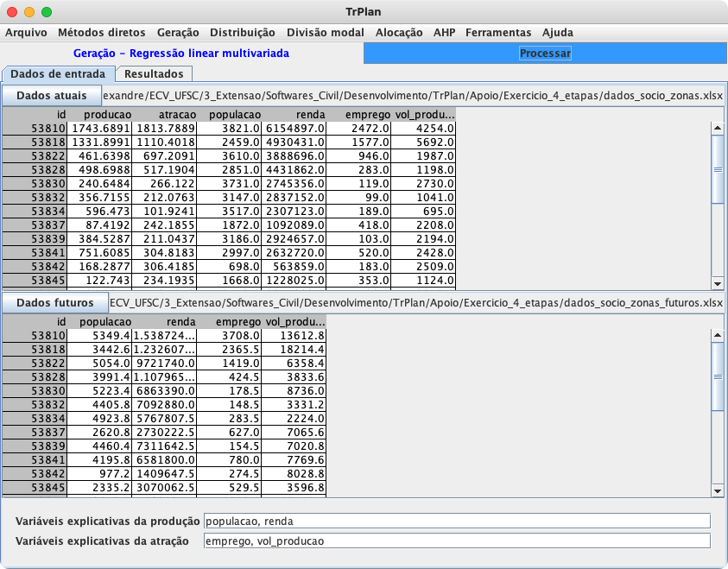728x569 pixels.
Task: Click the Dados futuros button
Action: pyautogui.click(x=55, y=302)
